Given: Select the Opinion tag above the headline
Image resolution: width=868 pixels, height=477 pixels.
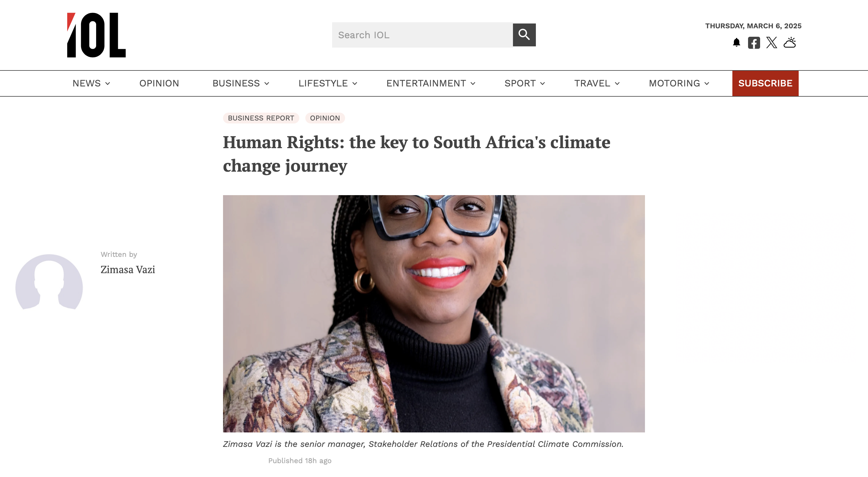Looking at the screenshot, I should point(325,118).
